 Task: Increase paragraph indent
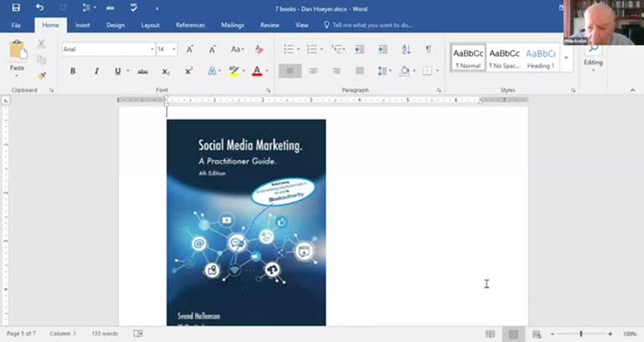tap(382, 49)
